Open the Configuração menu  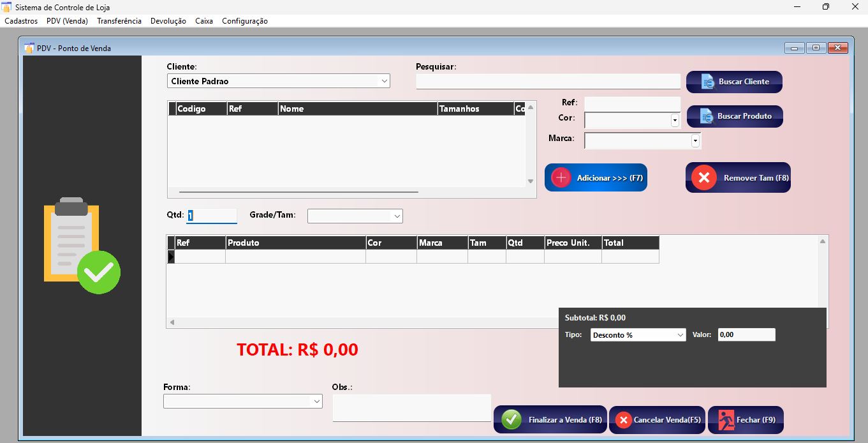pos(245,21)
